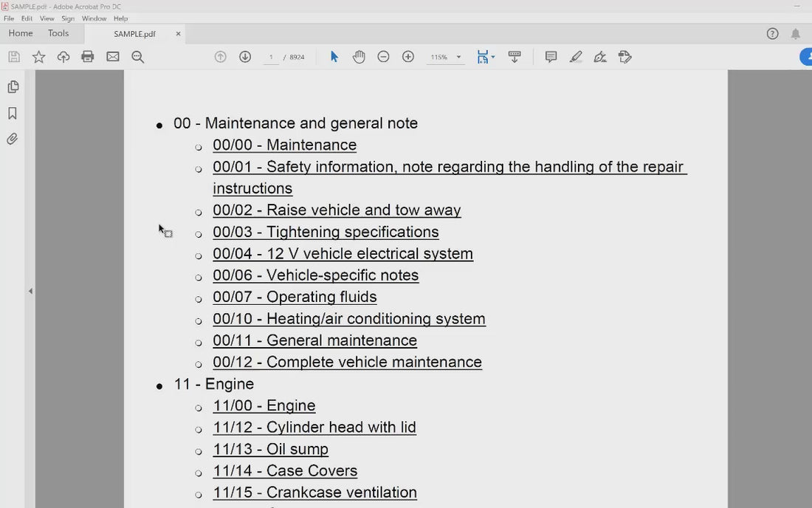Open the Add Comment tool

(551, 56)
